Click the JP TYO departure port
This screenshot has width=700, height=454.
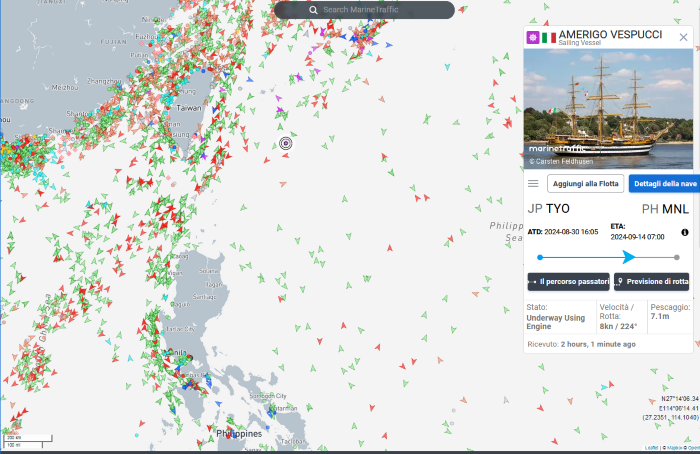[x=549, y=208]
